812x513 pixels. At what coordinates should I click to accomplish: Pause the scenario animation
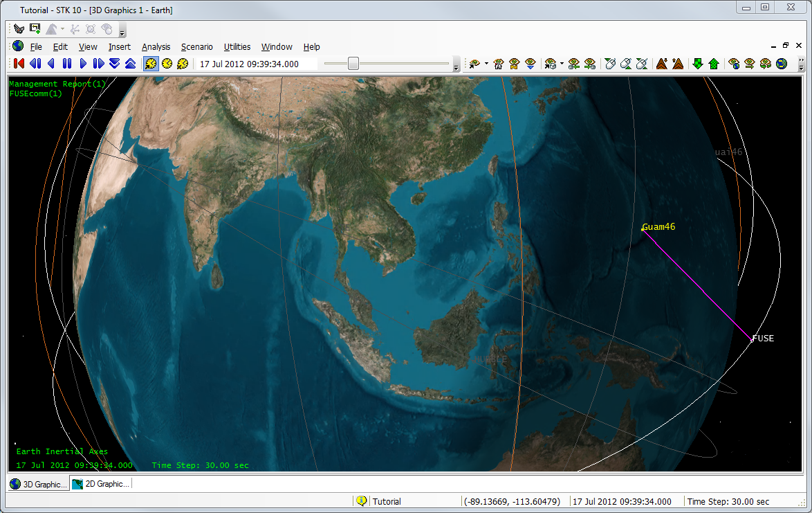(x=67, y=64)
